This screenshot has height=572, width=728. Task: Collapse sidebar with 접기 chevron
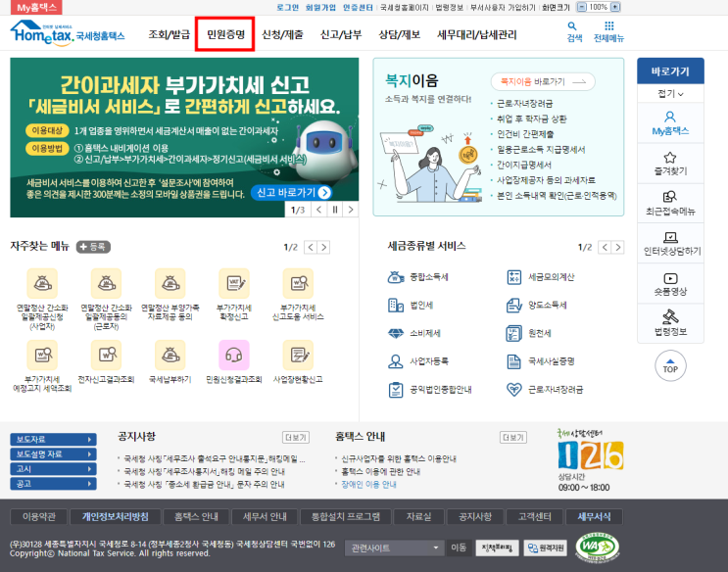(670, 93)
